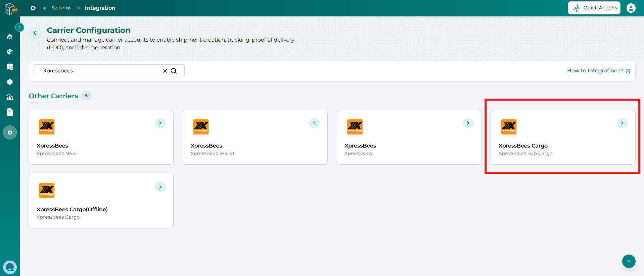Click the scroll-to-top round button

(x=629, y=261)
